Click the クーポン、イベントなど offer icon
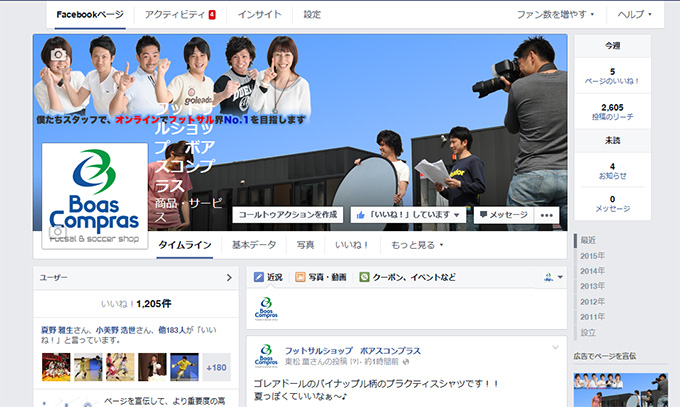 [x=364, y=277]
